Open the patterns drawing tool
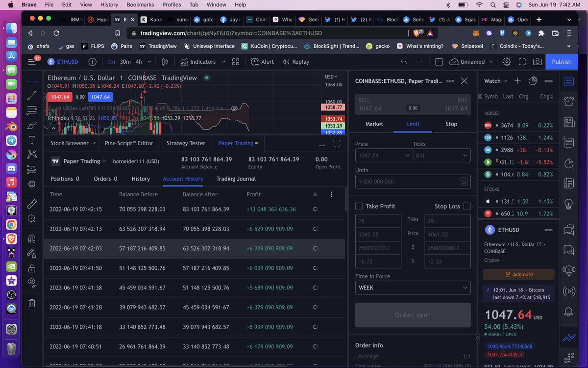Screen dimensions: 588x368 (32, 155)
